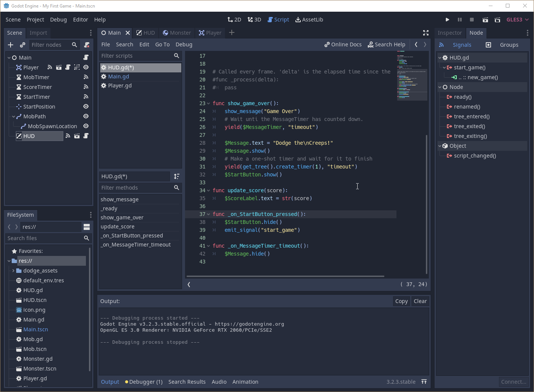Copy the output log
This screenshot has height=392, width=534.
[401, 301]
